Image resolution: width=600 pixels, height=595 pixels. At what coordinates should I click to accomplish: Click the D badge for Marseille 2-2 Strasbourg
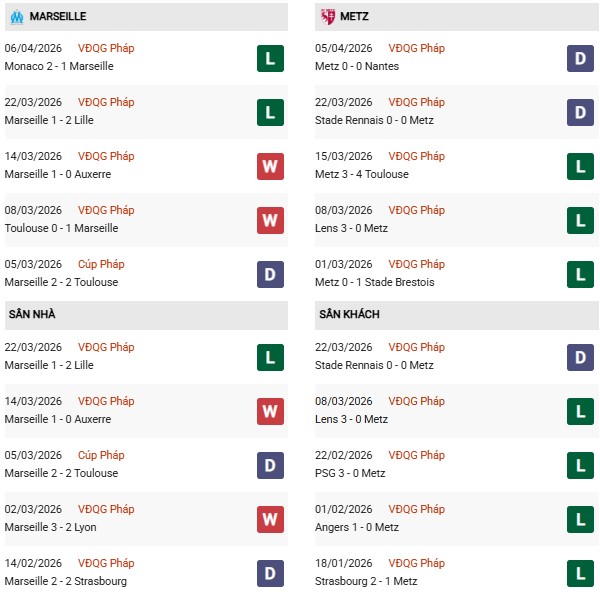point(270,573)
